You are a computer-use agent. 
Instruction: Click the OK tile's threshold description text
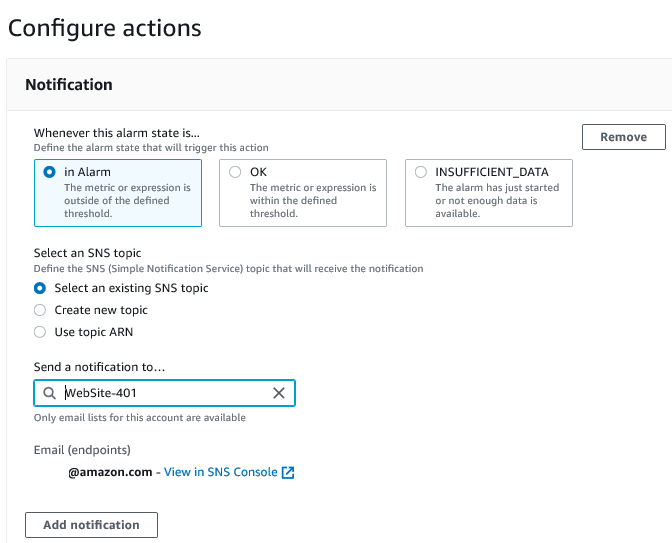coord(313,199)
